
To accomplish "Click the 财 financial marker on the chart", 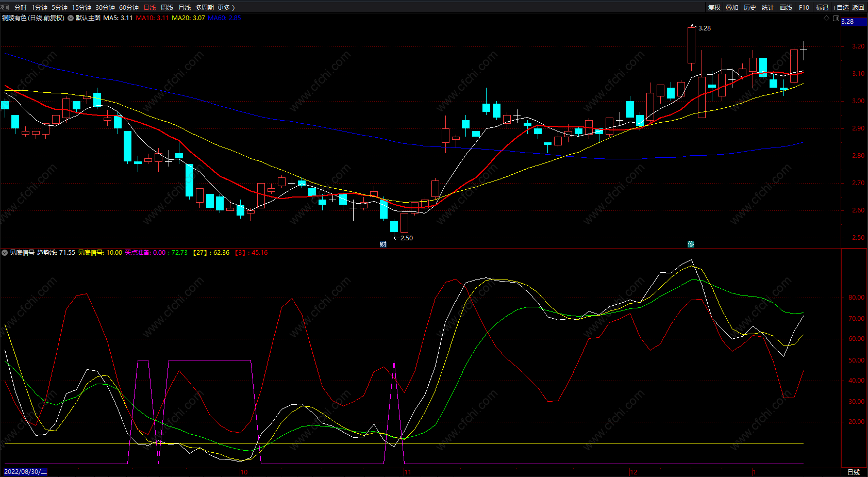I will [x=383, y=244].
